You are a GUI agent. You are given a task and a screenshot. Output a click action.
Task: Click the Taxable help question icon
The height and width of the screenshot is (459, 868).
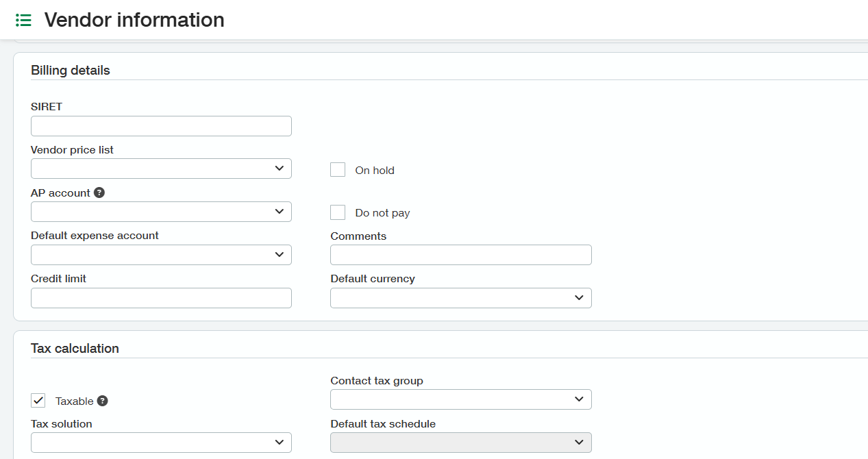102,401
